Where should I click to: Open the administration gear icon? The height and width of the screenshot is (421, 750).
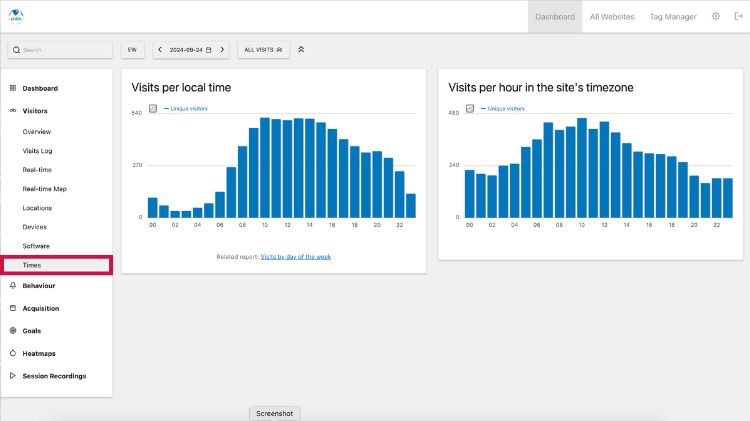(715, 17)
